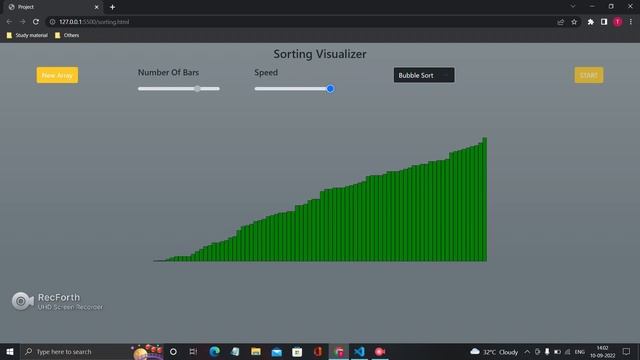Switch to Visual Studio Code on taskbar
Viewport: 640px width, 360px height.
click(x=359, y=351)
